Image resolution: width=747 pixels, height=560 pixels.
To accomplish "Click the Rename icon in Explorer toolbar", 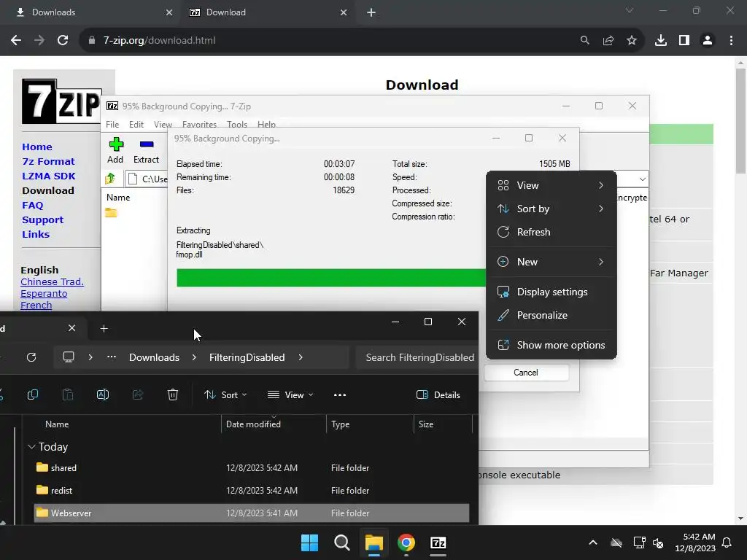I will point(103,394).
